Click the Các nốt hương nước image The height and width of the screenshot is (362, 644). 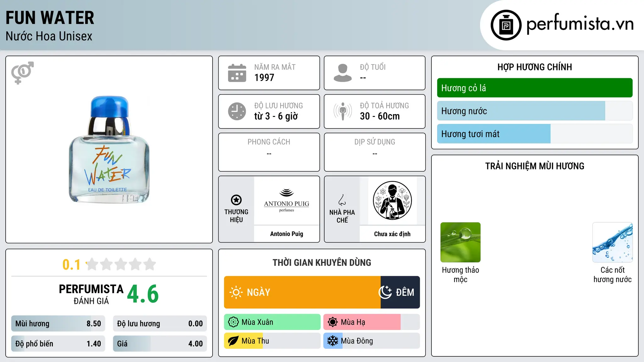pos(613,242)
